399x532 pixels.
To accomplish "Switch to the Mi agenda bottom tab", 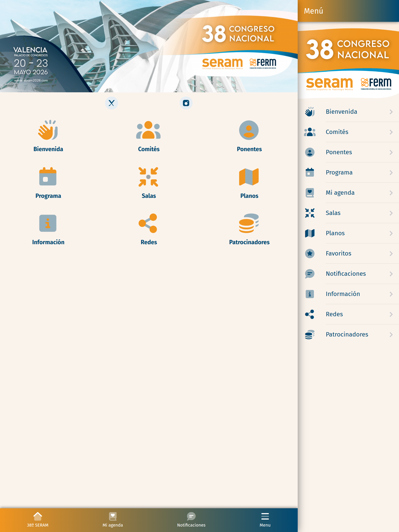I will click(113, 520).
